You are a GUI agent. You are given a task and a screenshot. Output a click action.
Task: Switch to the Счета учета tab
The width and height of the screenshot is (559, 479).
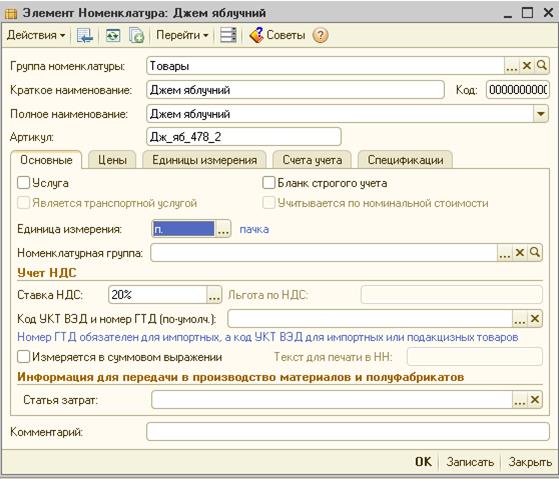point(312,160)
